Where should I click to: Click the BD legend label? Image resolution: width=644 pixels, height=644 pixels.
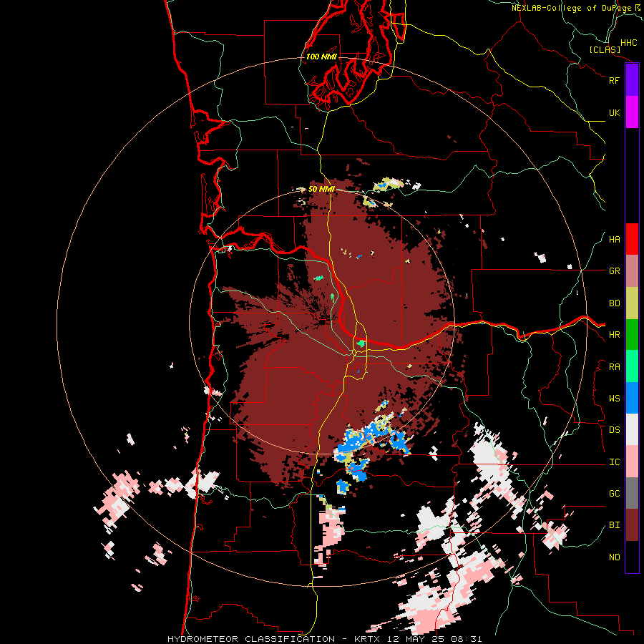(614, 303)
